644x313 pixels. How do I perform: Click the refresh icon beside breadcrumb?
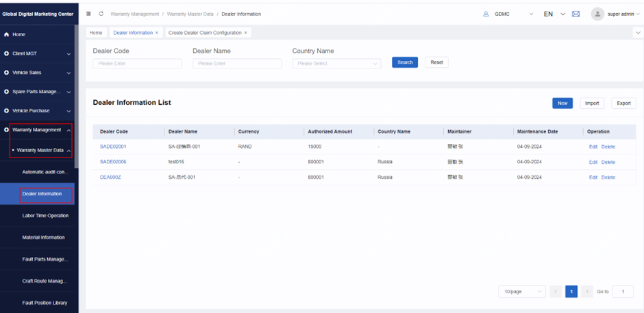pyautogui.click(x=101, y=14)
